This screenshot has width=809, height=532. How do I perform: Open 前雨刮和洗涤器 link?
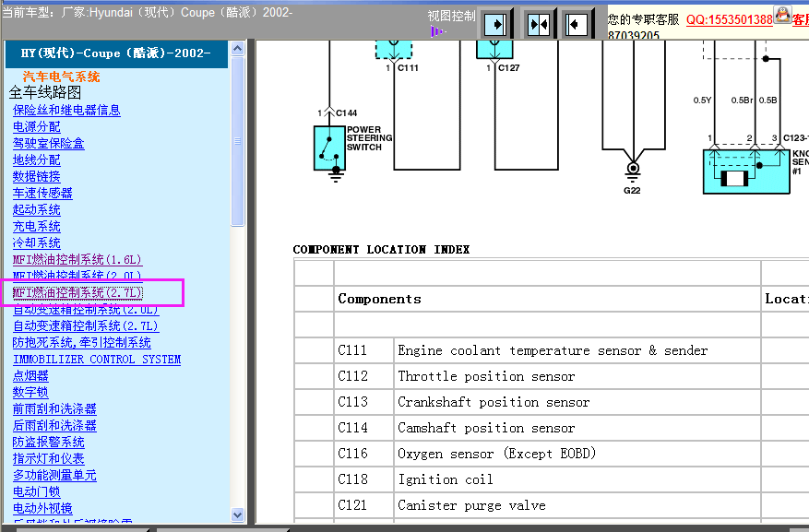click(54, 408)
